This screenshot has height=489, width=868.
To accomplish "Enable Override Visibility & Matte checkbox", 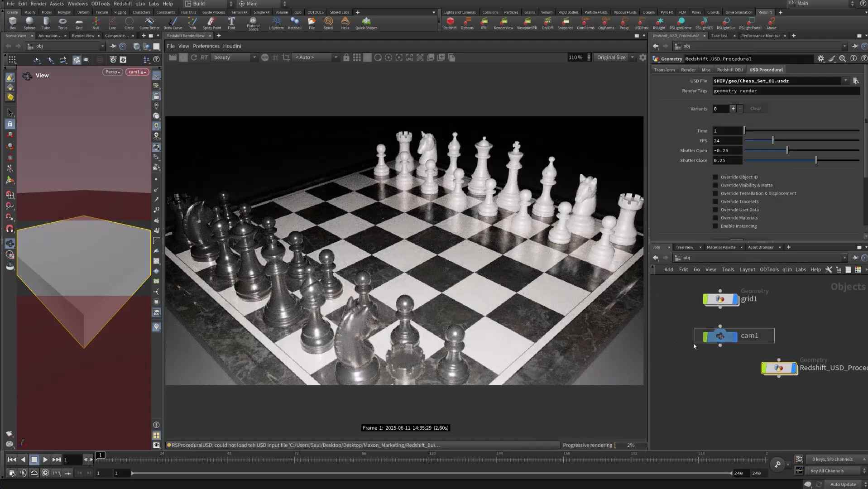I will (715, 185).
